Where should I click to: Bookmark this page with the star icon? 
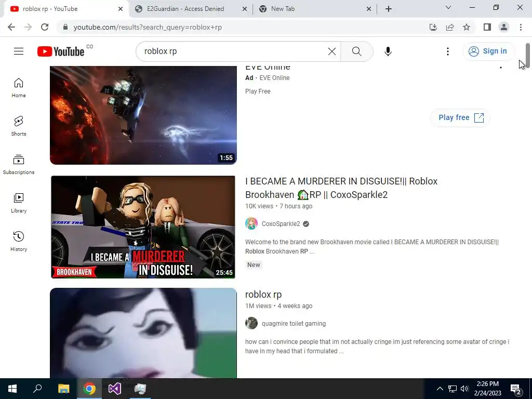(x=467, y=27)
